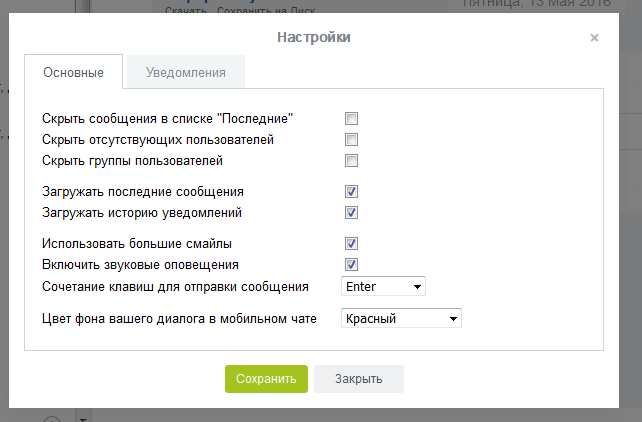Click the Настройки dialog title
642x422 pixels.
(x=314, y=37)
